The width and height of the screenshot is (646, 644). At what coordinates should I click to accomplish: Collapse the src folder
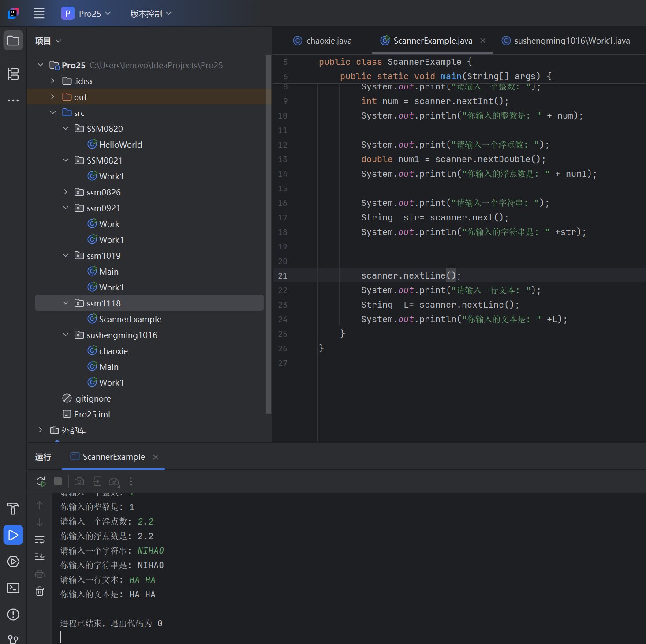click(x=53, y=112)
